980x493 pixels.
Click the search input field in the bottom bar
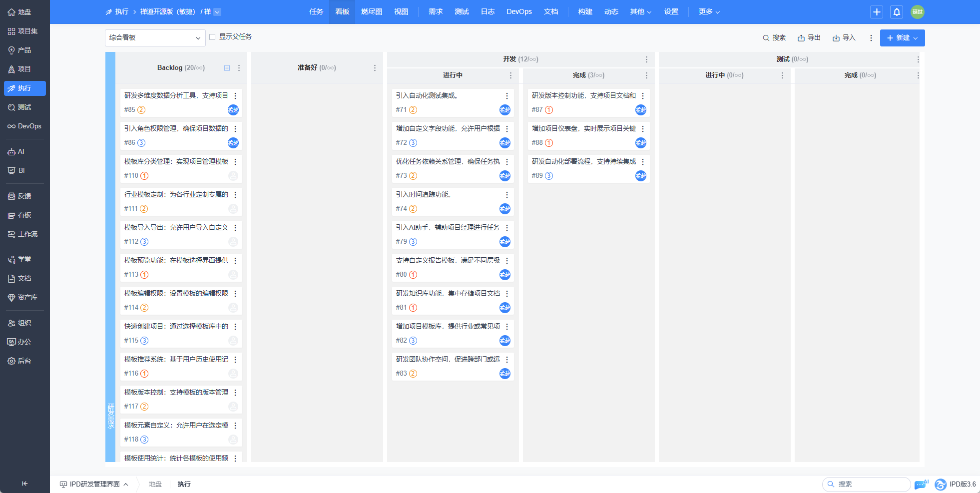click(867, 484)
